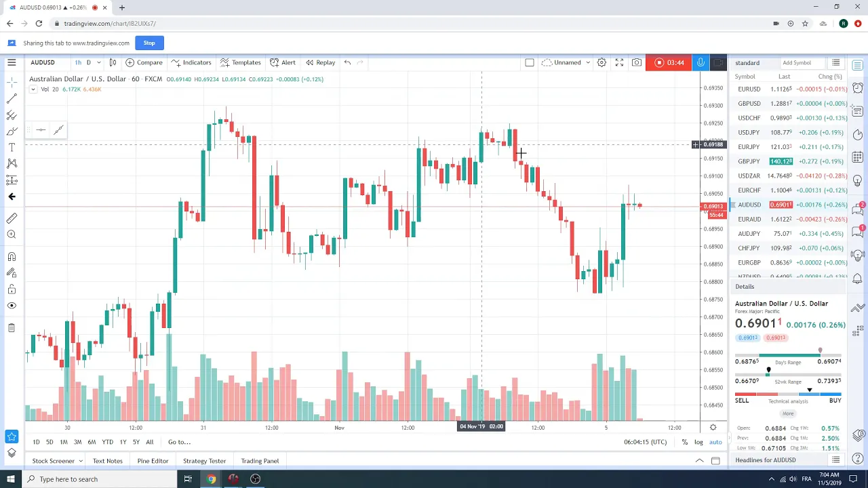Open the TradingView hamburger menu
Image resolution: width=868 pixels, height=488 pixels.
(x=12, y=62)
